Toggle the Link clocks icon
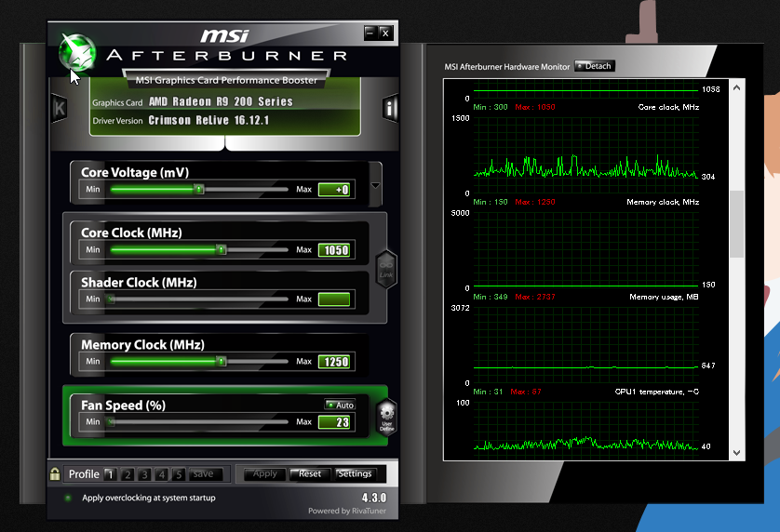Viewport: 780px width, 532px height. coord(386,270)
